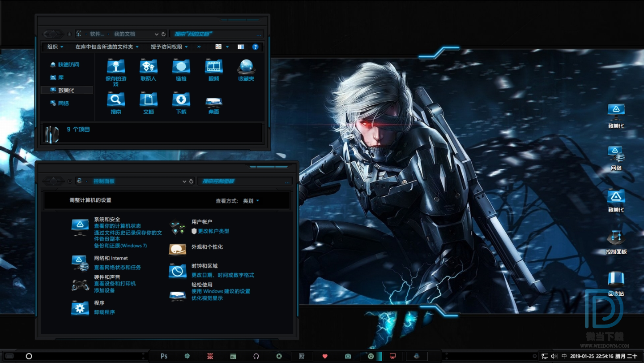Click 使用 Windows 建议的设置 link
The width and height of the screenshot is (644, 363).
point(221,291)
